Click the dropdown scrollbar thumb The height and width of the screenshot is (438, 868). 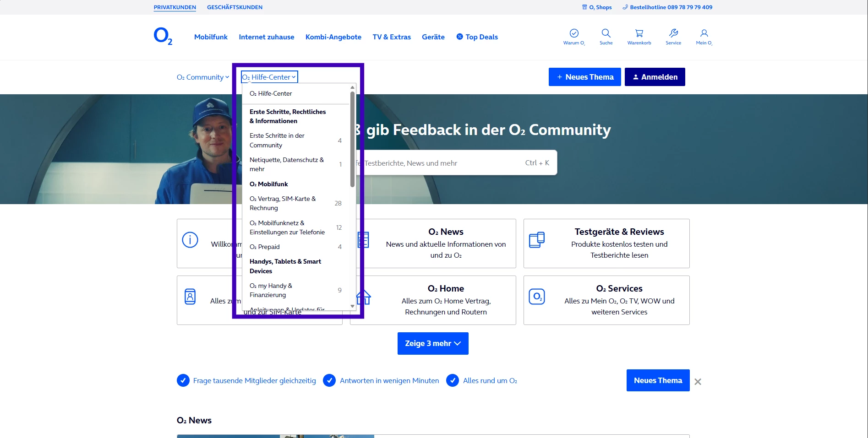pos(352,139)
